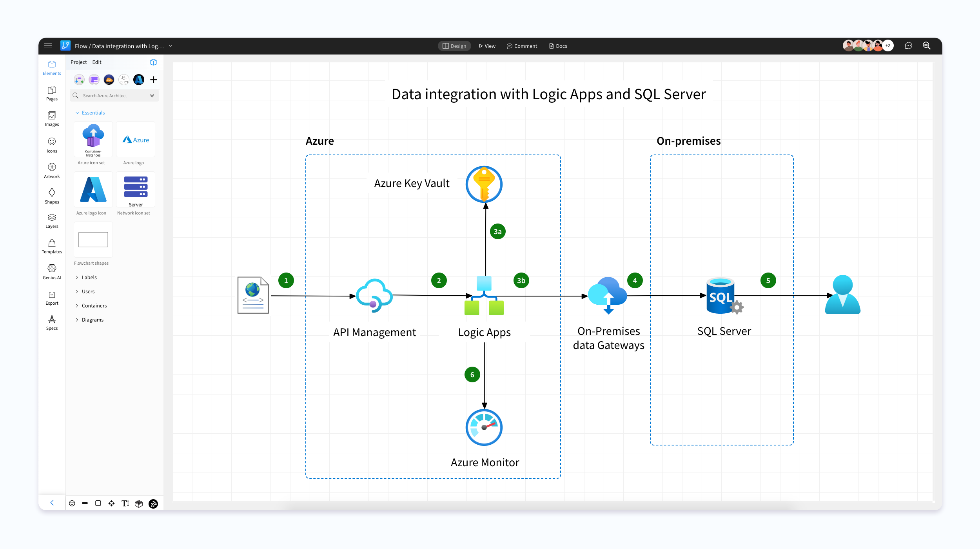Expand the Diagrams section
Image resolution: width=980 pixels, height=549 pixels.
(x=90, y=320)
